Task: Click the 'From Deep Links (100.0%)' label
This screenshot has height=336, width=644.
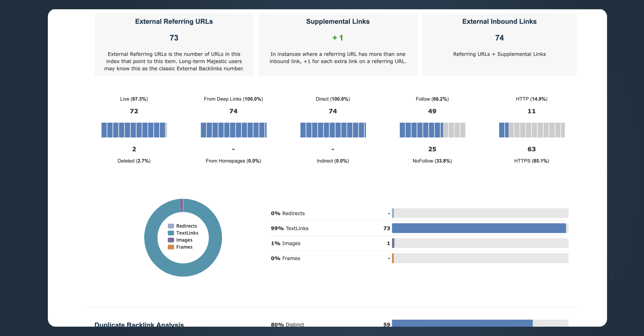Action: (x=233, y=99)
